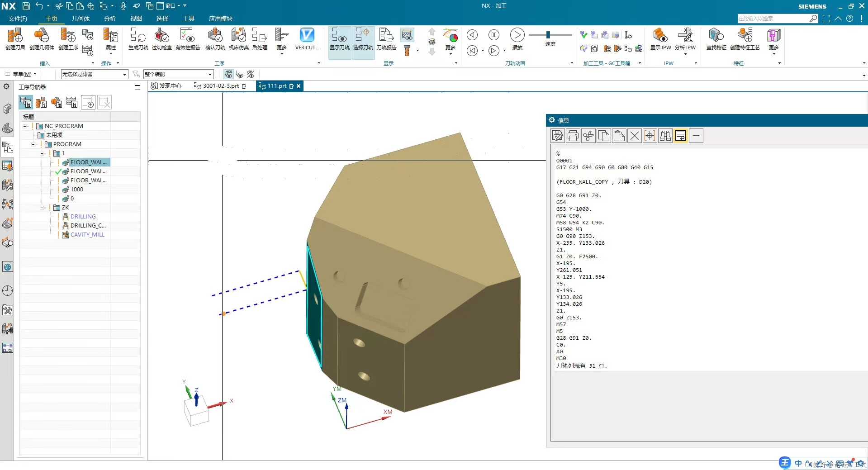
Task: Open the 无选择过滤器 selection filter dropdown
Action: [95, 74]
